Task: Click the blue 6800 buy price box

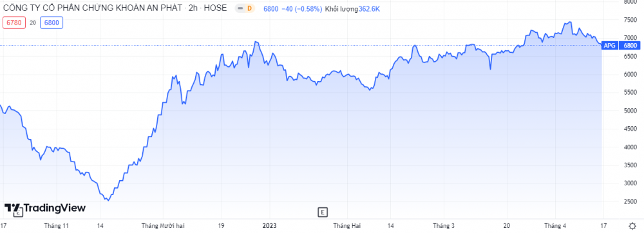Action: pos(52,23)
